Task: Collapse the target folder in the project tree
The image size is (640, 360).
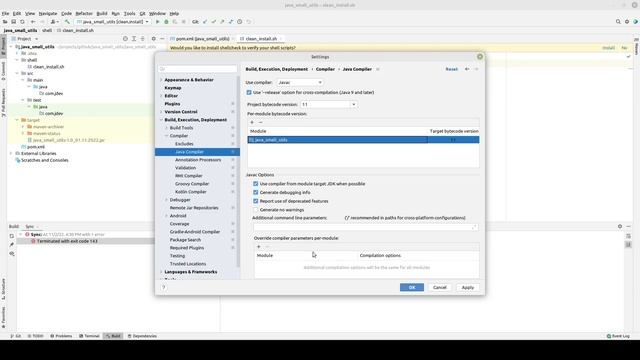Action: pos(17,120)
